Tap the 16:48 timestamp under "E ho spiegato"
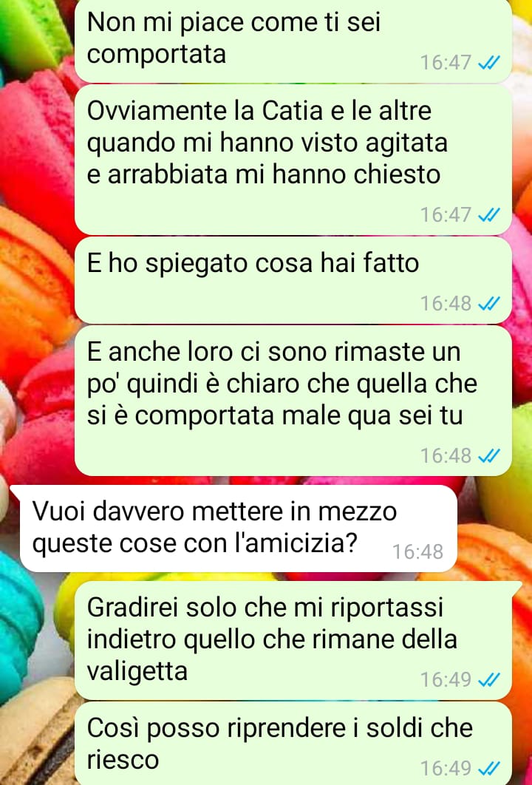 [446, 304]
